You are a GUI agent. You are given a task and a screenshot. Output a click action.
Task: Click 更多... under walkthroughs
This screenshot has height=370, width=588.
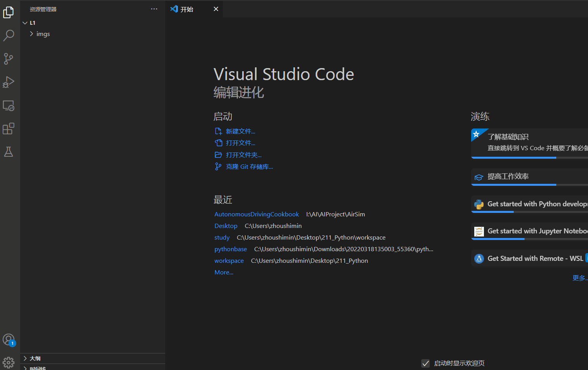(x=580, y=278)
